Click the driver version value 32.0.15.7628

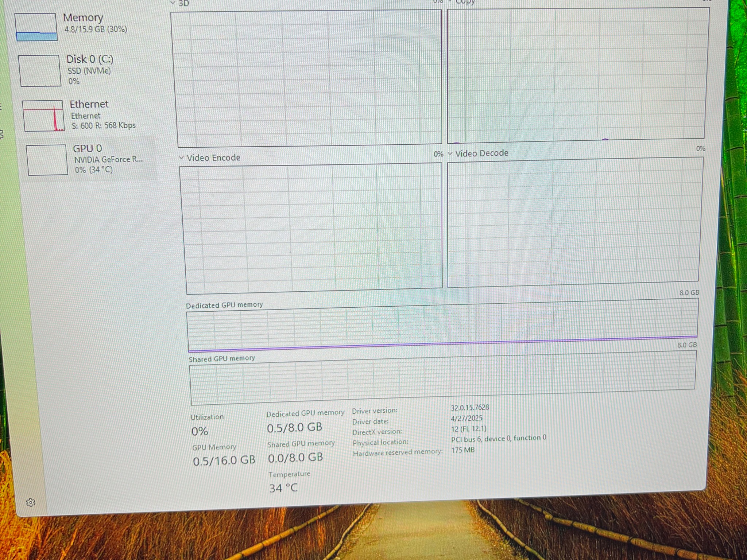pos(470,407)
